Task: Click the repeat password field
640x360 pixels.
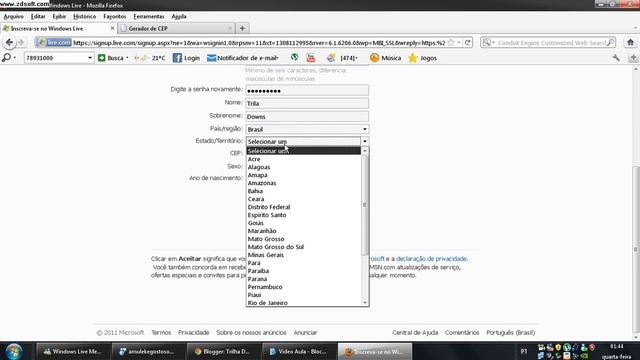Action: click(x=307, y=90)
